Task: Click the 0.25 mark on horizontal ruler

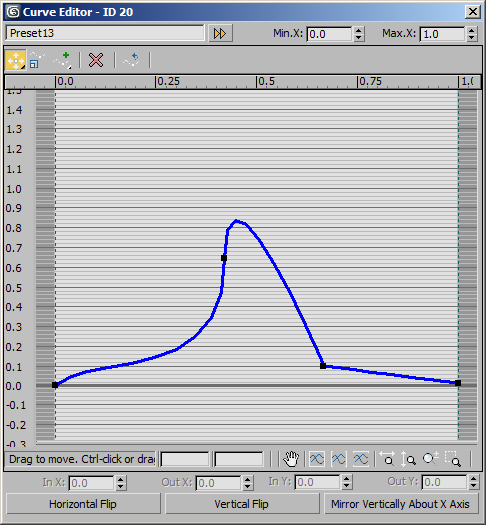Action: (x=168, y=81)
